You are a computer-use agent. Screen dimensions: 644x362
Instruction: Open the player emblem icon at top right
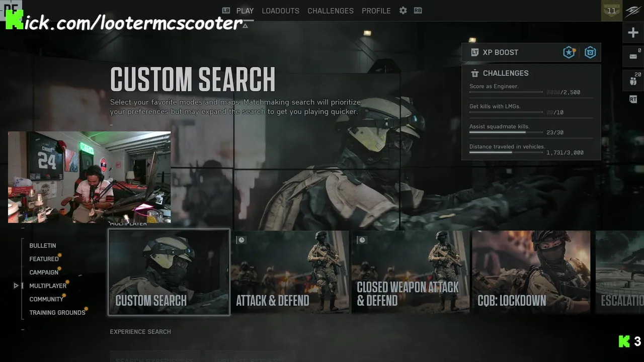(x=633, y=11)
